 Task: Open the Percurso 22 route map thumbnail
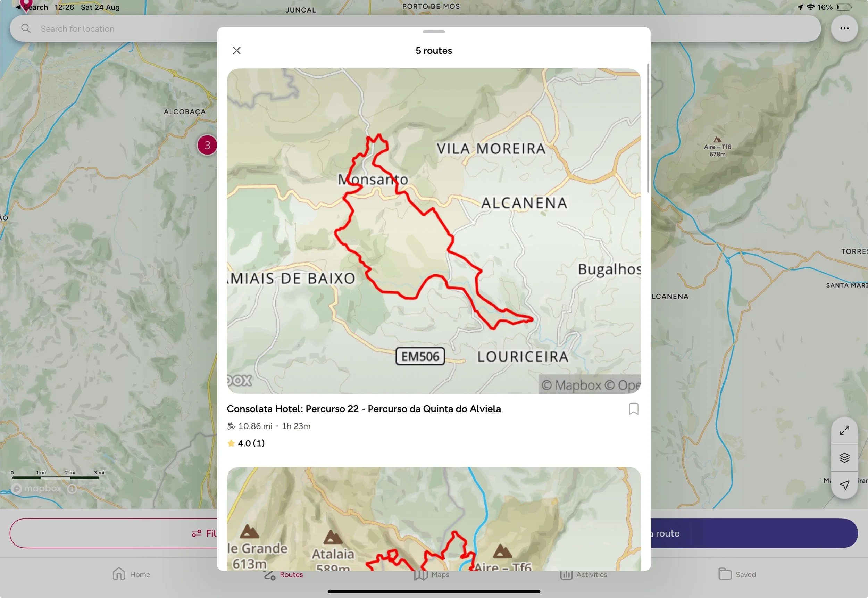click(x=433, y=231)
